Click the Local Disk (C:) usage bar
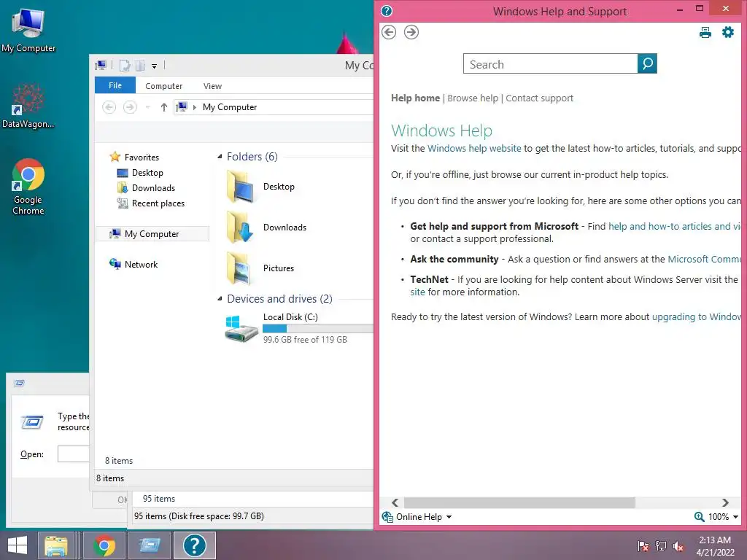 click(318, 328)
